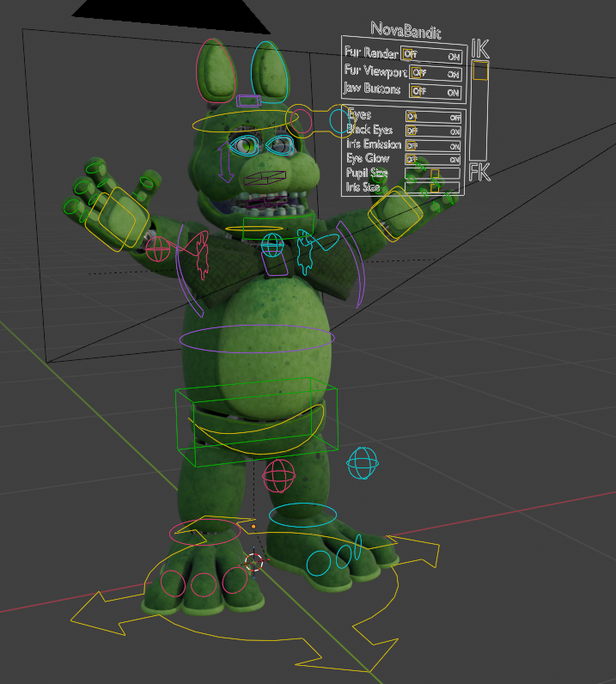
Task: Select the middle pink toe circle control
Action: coord(204,585)
